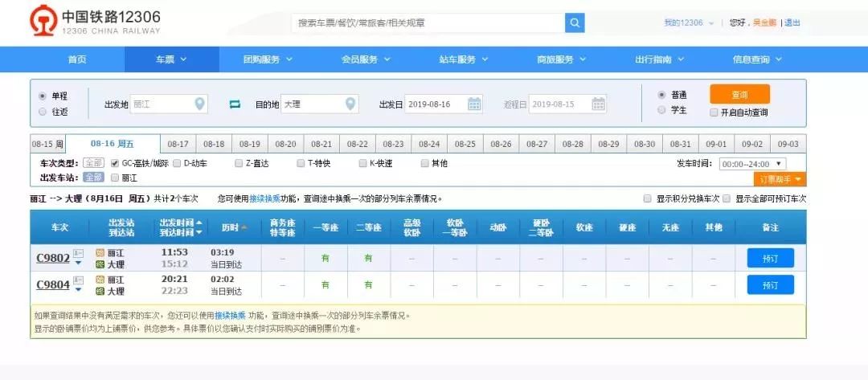Enable 开启自动查询 checkbox

point(714,112)
